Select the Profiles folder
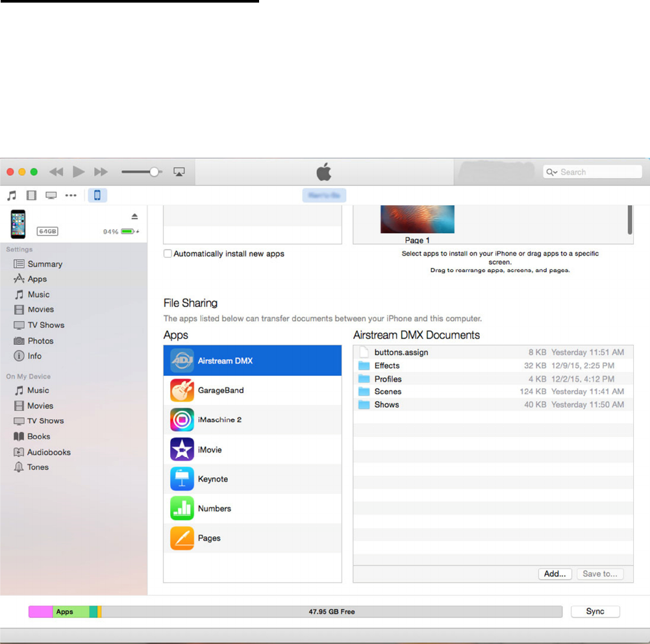Image resolution: width=650 pixels, height=644 pixels. [493, 378]
